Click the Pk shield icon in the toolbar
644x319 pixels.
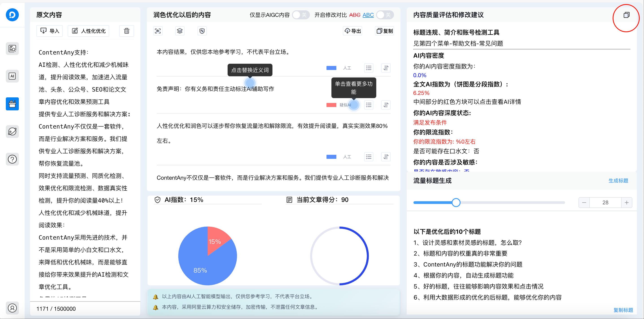[202, 31]
